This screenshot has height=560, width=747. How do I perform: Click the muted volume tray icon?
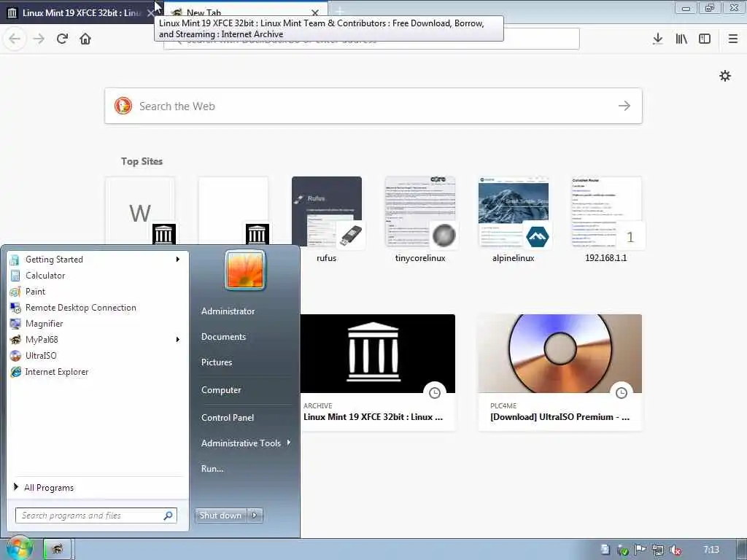[x=675, y=550]
